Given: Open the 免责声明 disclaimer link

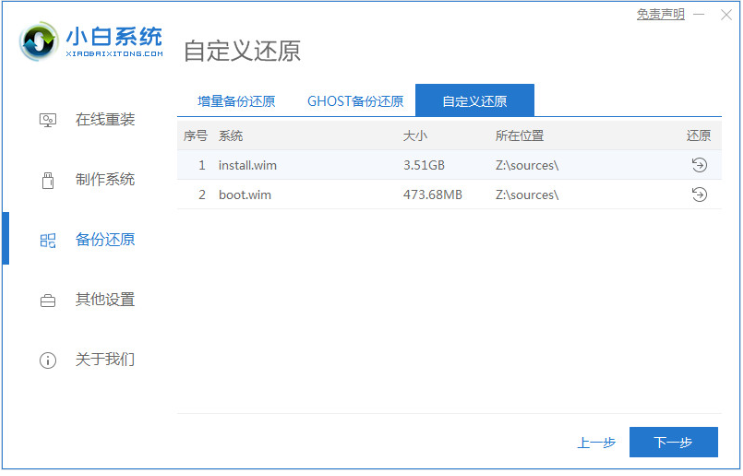Looking at the screenshot, I should pos(661,14).
